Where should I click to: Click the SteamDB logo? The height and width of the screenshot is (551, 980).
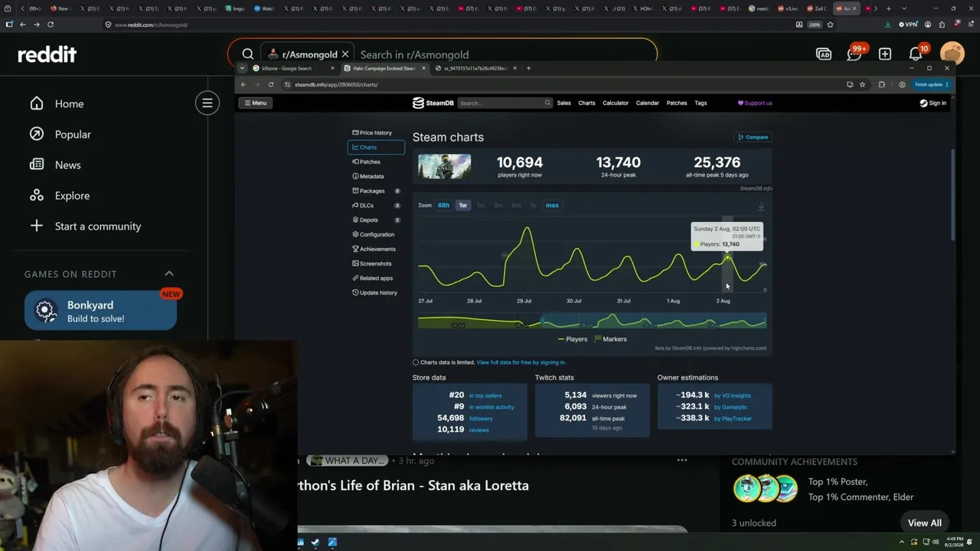(x=433, y=103)
